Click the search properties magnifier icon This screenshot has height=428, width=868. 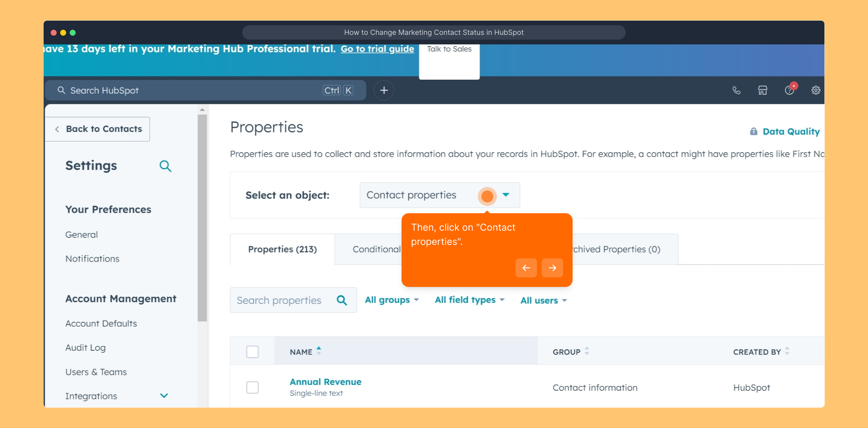pos(342,300)
